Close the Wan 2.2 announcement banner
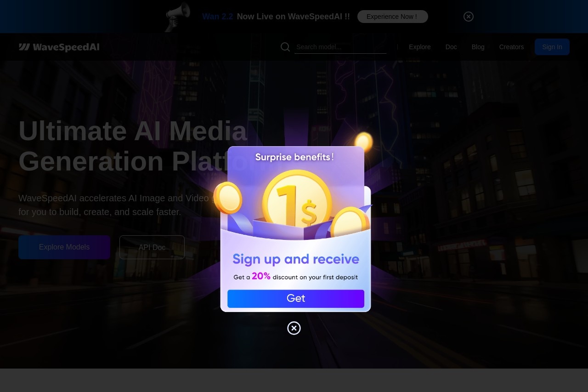This screenshot has height=392, width=588. point(469,17)
